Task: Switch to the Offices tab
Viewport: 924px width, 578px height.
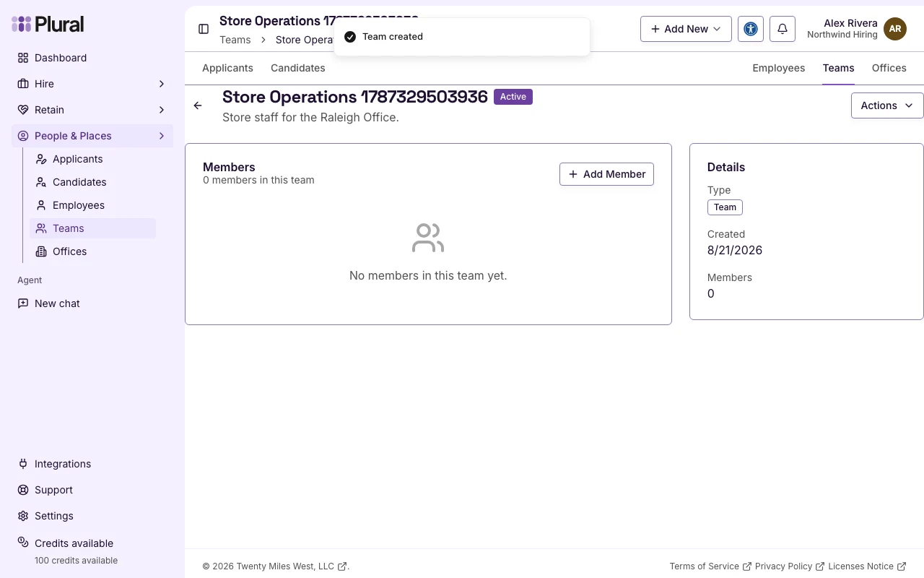Action: click(889, 68)
